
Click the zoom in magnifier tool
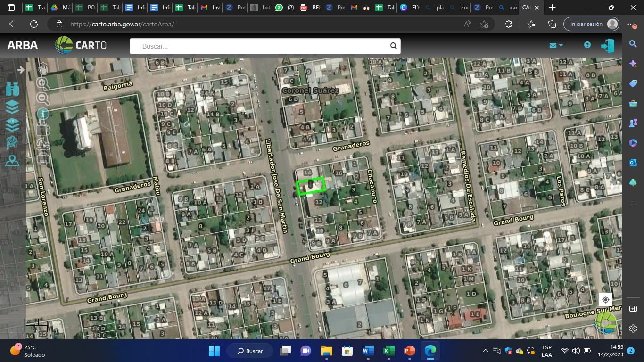(x=43, y=83)
